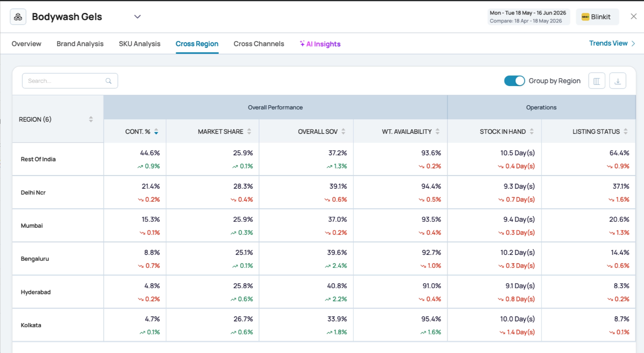The height and width of the screenshot is (353, 644).
Task: Toggle the Group by Region switch
Action: click(514, 81)
